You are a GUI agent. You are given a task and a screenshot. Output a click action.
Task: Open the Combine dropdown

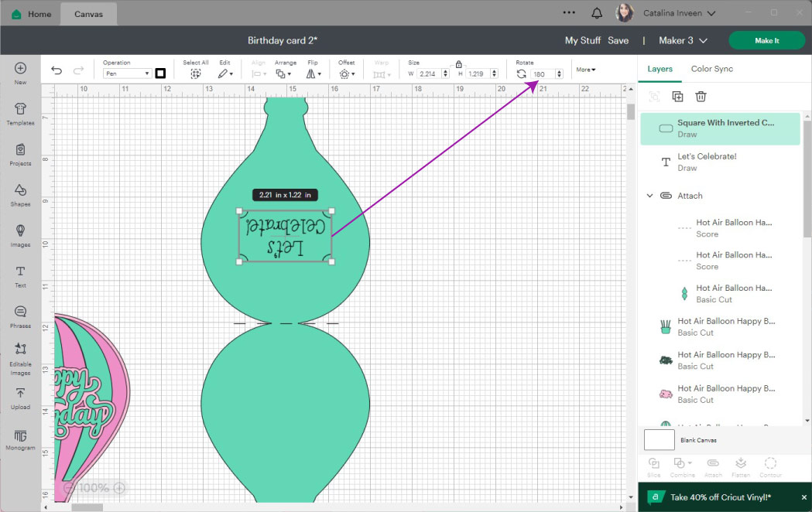683,467
